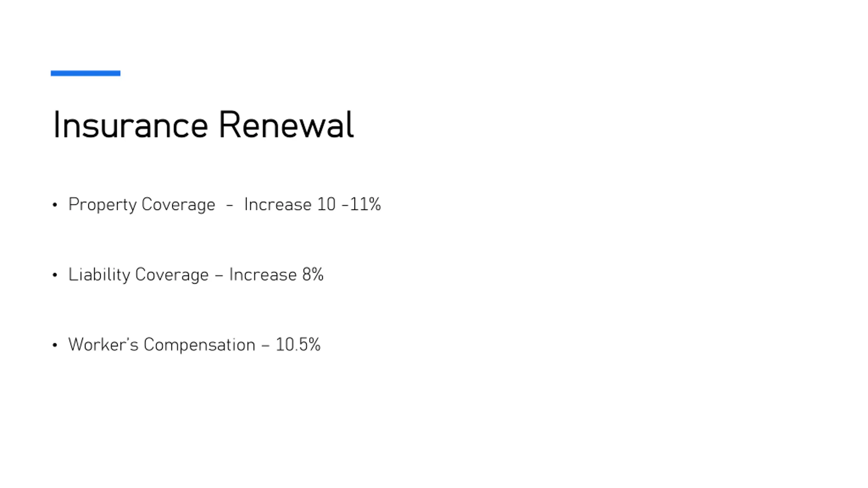Click the word Coverage in Liability line
Image resolution: width=868 pixels, height=488 pixels.
point(172,275)
